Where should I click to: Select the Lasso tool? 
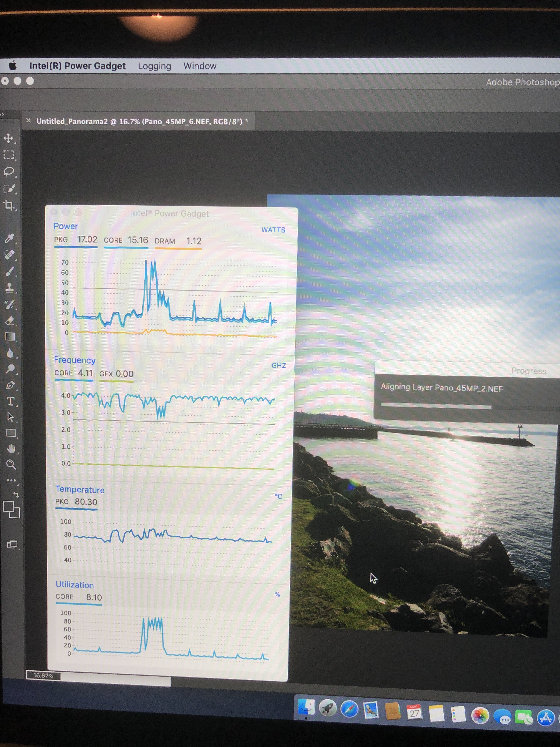click(9, 172)
